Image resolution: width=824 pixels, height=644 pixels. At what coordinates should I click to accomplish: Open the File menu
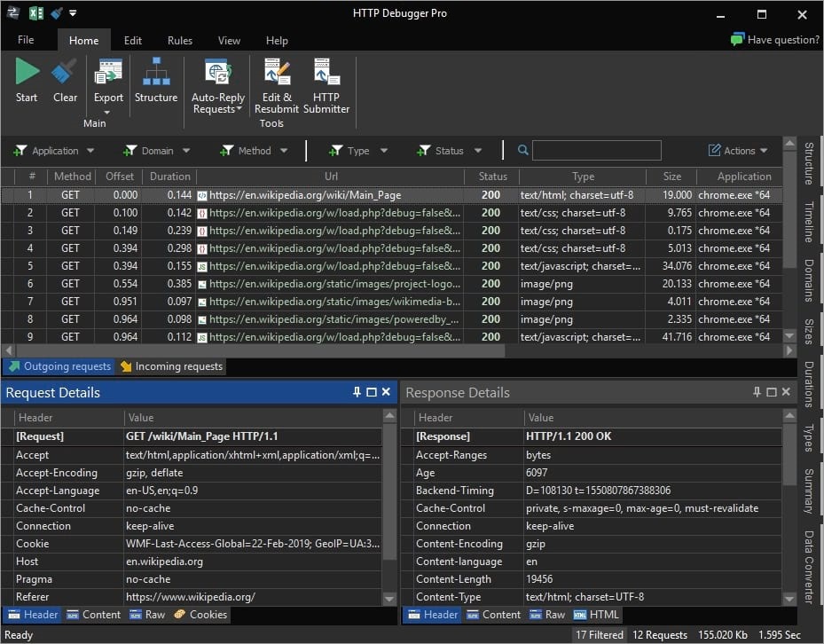(26, 40)
